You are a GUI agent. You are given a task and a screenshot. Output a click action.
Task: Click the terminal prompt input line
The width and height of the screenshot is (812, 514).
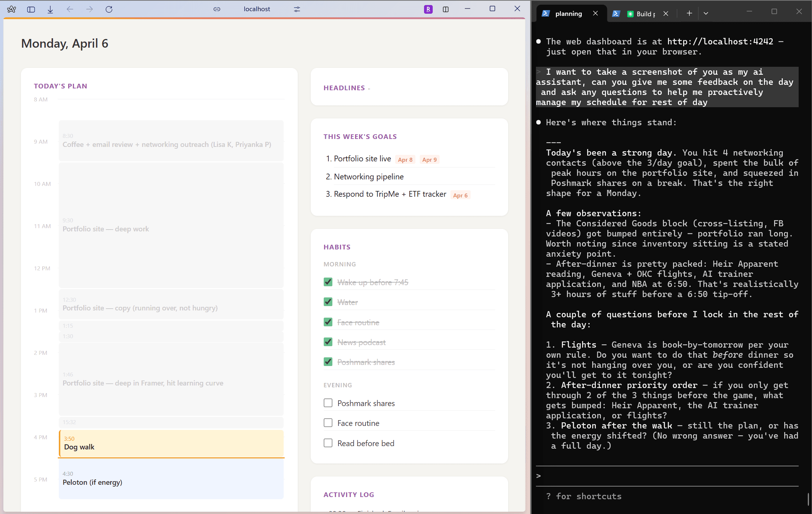[668, 476]
